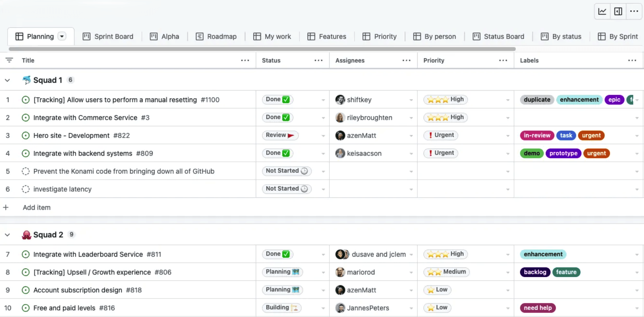Collapse the Squad 1 group
This screenshot has height=317, width=644.
tap(8, 80)
